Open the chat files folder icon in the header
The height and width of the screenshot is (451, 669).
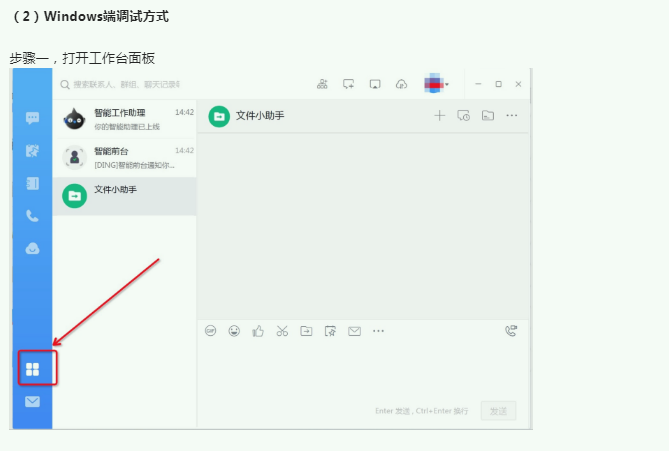[488, 116]
